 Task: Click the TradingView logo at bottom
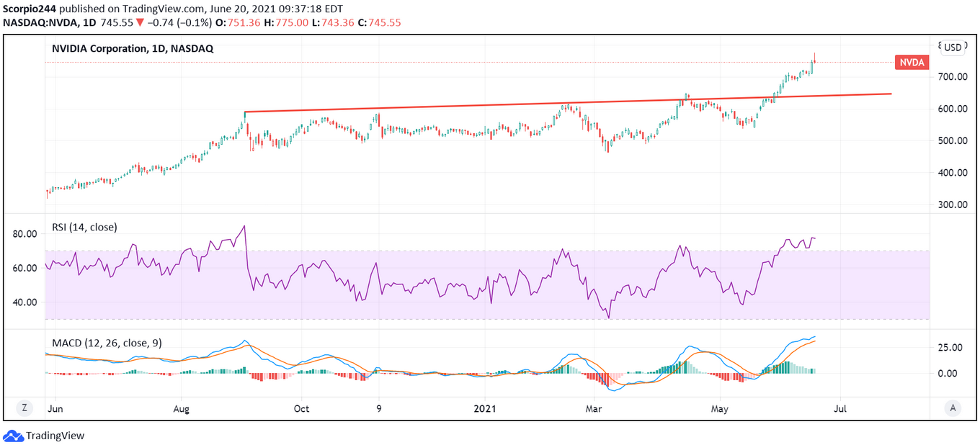44,436
